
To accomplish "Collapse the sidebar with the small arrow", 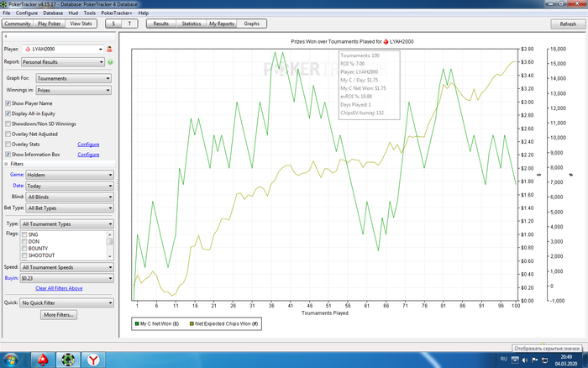I will (x=6, y=36).
